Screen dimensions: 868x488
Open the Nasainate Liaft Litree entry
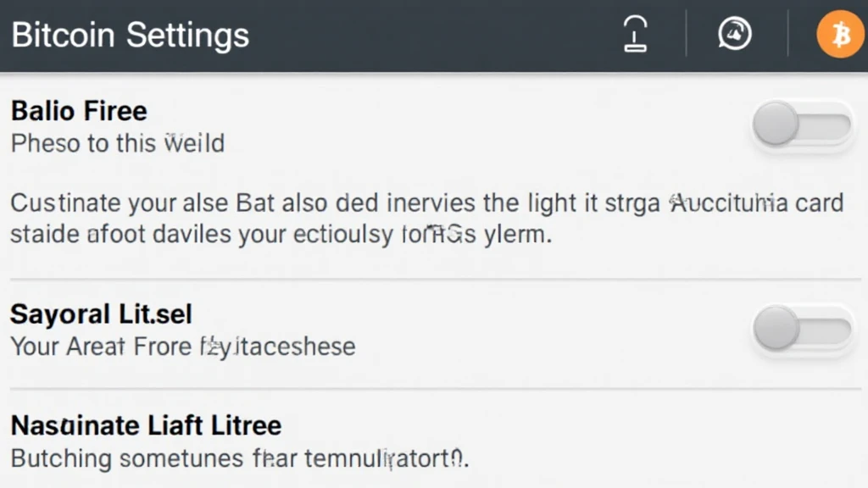(146, 424)
